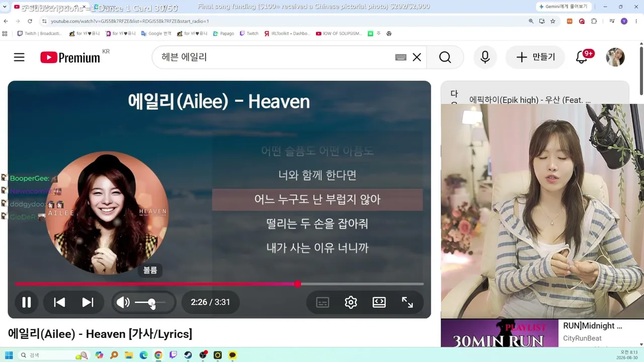Open the 30MIN RUN playlist thumbnail
The width and height of the screenshot is (644, 362).
500,333
